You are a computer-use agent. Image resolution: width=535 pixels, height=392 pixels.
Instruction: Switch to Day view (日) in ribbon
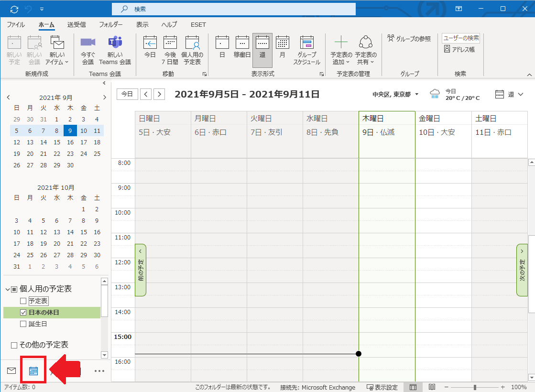222,47
